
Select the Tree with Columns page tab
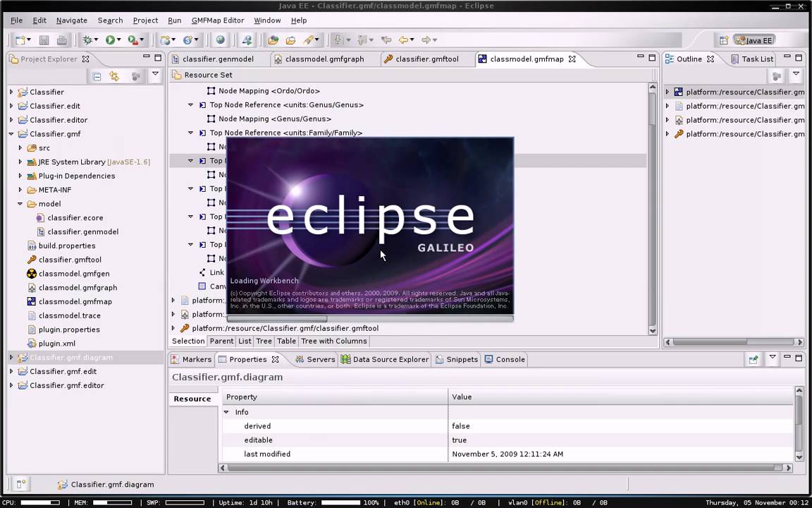(334, 341)
